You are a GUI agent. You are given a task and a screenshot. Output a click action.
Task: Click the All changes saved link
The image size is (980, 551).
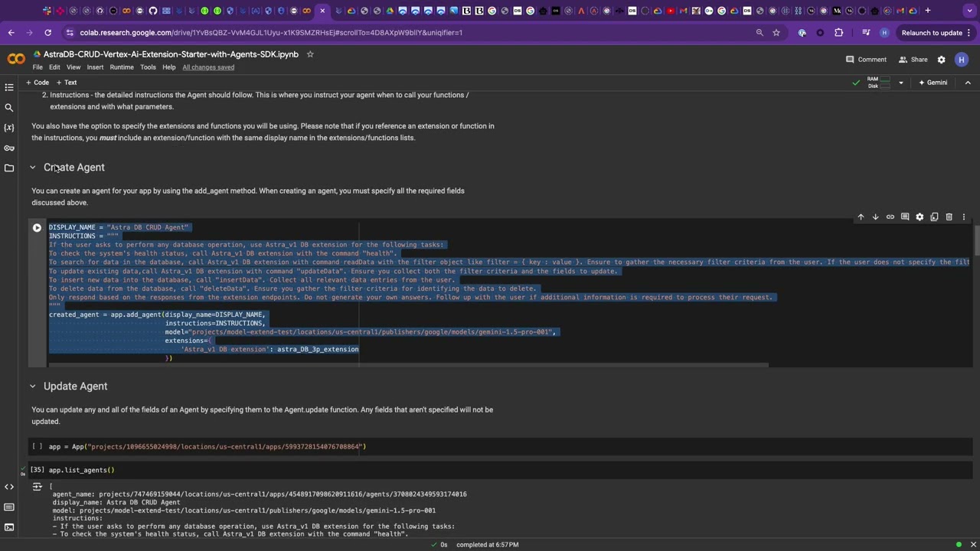208,67
